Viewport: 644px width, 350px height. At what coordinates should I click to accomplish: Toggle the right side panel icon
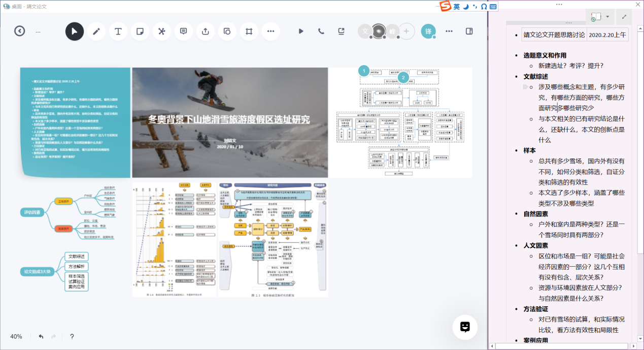tap(469, 31)
